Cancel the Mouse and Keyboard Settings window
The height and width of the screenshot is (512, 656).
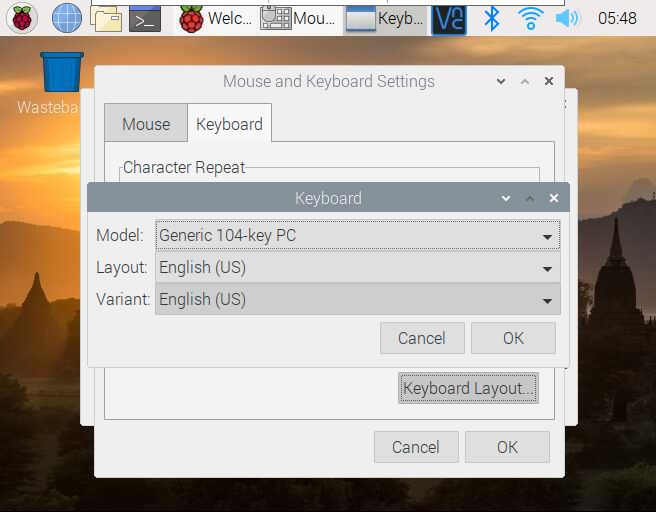coord(416,447)
